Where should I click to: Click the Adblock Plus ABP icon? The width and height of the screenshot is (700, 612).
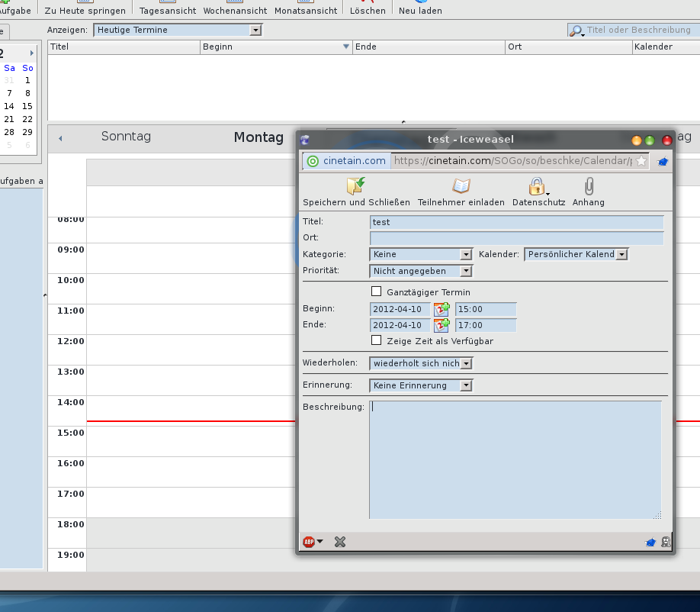tap(309, 542)
